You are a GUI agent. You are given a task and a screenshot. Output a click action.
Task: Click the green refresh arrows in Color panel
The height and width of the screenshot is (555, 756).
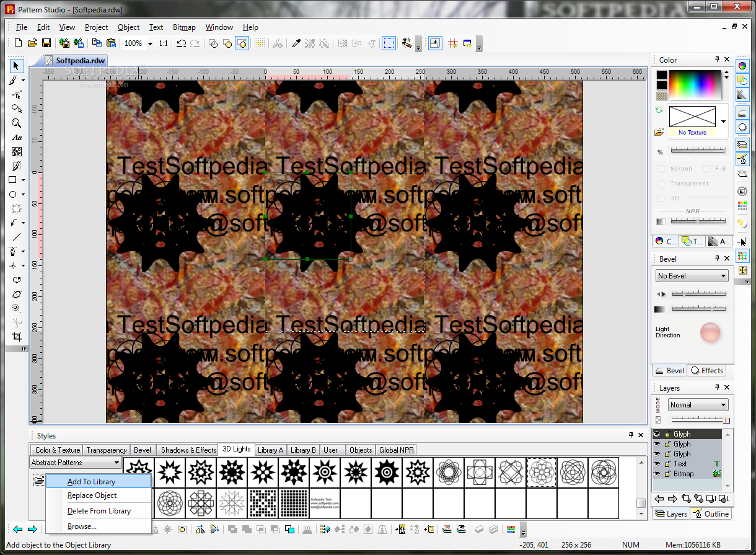[660, 110]
